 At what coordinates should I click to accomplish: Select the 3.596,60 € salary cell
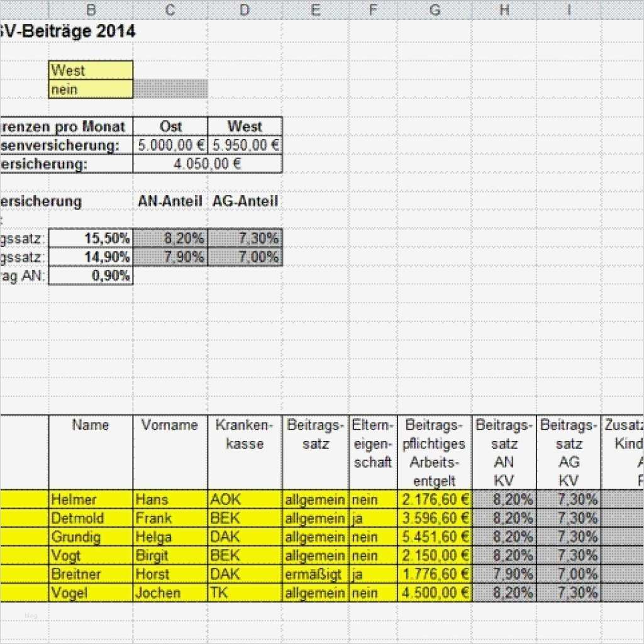click(x=435, y=518)
